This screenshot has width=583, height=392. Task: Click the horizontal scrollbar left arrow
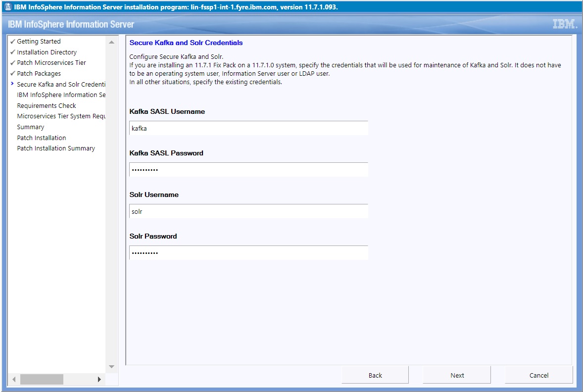point(14,380)
